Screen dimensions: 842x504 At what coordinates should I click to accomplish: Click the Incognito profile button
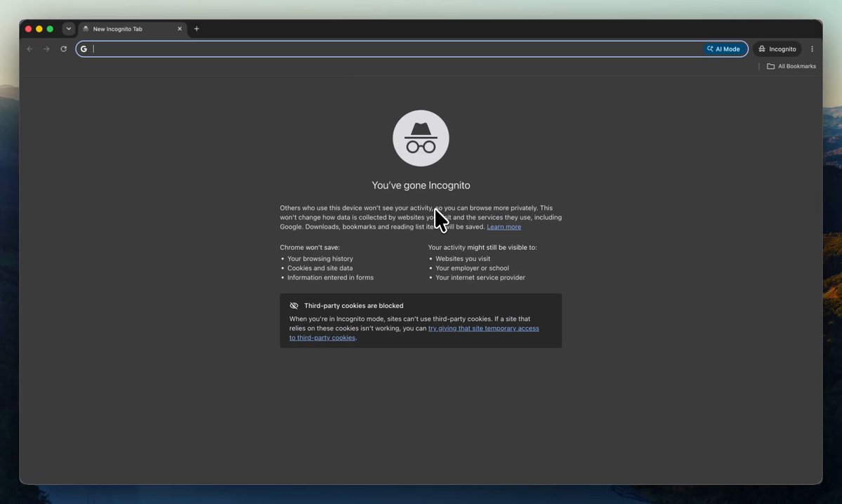(x=777, y=49)
